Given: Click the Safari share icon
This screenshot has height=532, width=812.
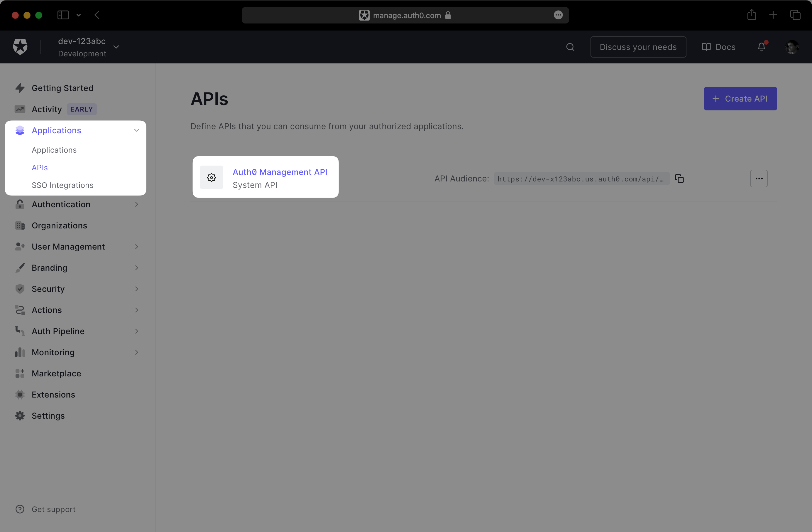Looking at the screenshot, I should [x=752, y=15].
